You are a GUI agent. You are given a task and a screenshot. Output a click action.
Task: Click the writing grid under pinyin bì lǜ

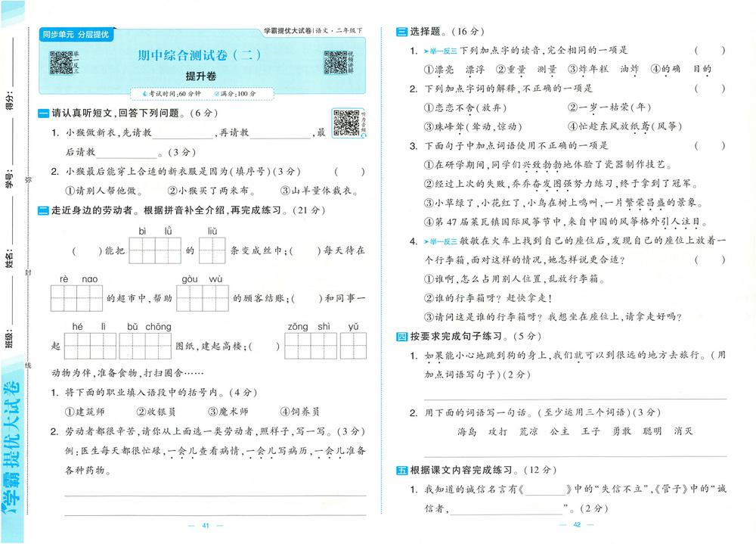(x=155, y=250)
